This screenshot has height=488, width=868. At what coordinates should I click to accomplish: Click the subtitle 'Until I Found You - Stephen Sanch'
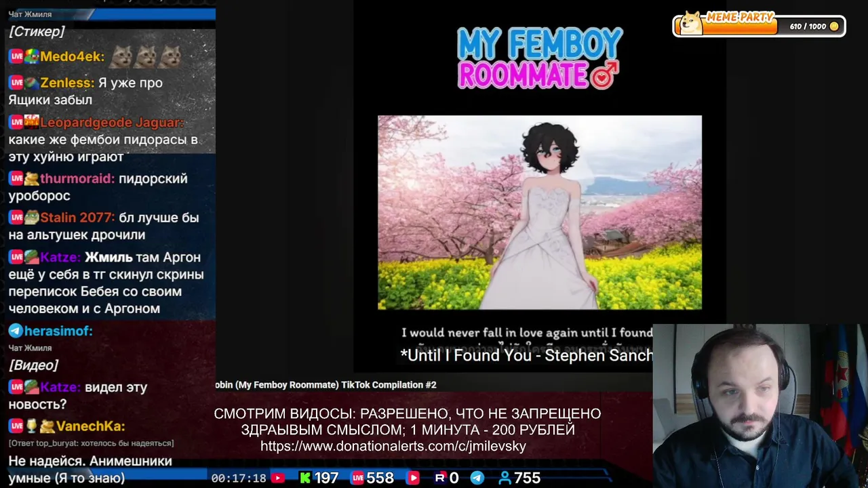coord(526,355)
